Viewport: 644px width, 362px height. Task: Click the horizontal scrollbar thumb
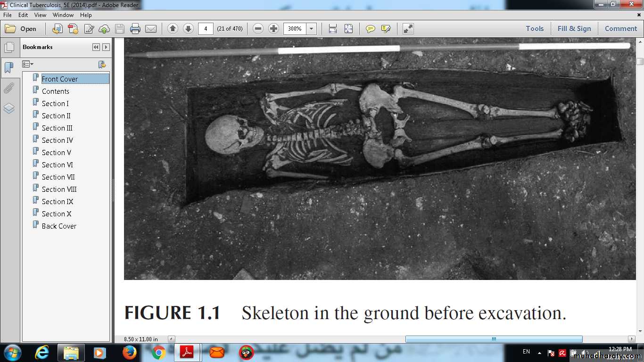(494, 339)
